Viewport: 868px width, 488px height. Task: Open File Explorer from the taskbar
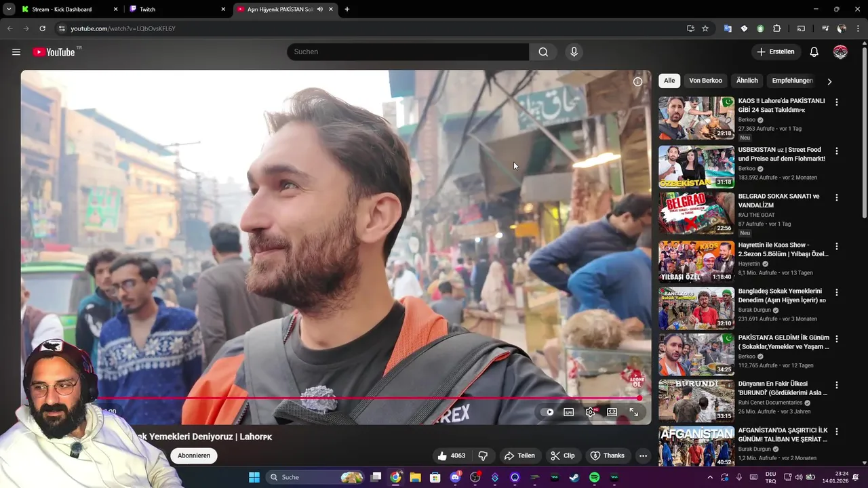[415, 477]
